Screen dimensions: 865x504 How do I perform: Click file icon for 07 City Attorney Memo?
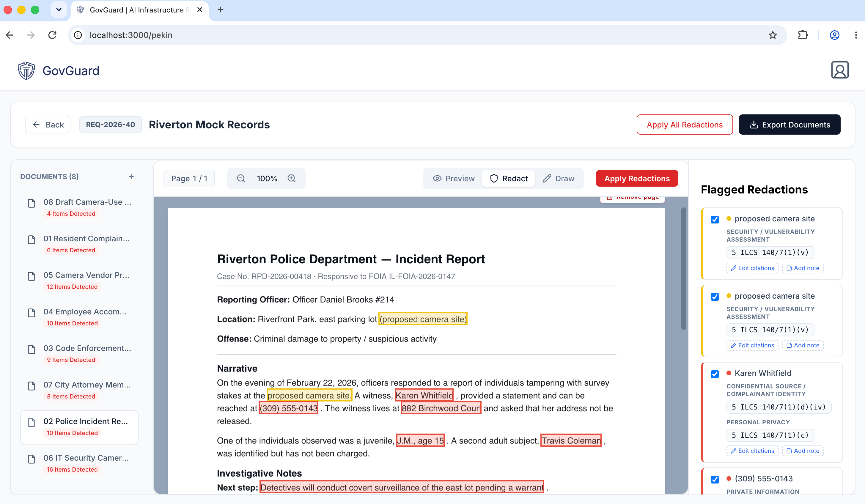pyautogui.click(x=31, y=386)
